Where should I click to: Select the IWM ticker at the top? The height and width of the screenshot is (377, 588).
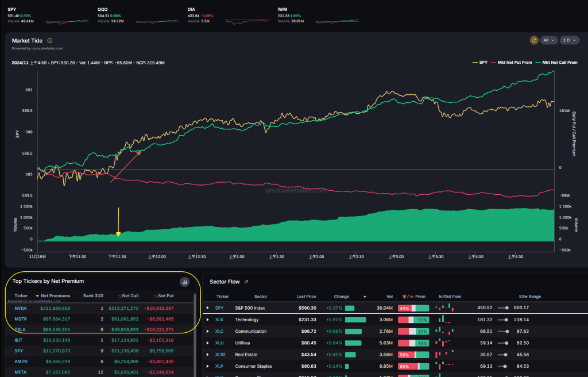pyautogui.click(x=281, y=10)
